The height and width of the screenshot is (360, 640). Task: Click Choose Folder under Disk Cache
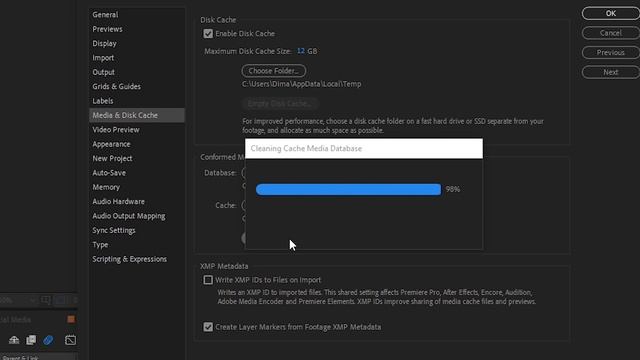pyautogui.click(x=273, y=71)
